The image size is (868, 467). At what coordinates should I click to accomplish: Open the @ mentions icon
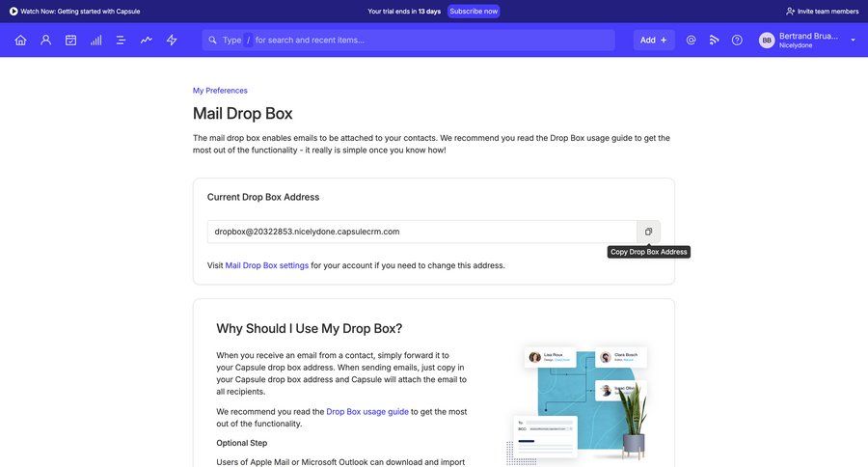point(691,40)
